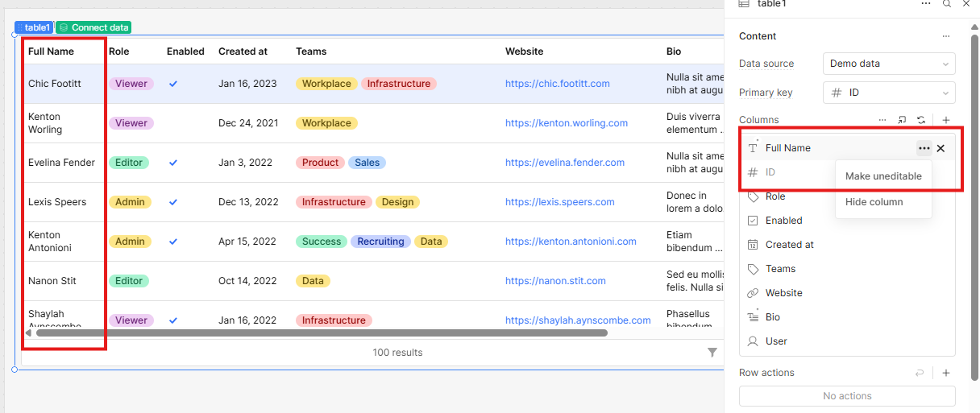
Task: Click the hash icon beside ID column
Action: click(x=753, y=172)
